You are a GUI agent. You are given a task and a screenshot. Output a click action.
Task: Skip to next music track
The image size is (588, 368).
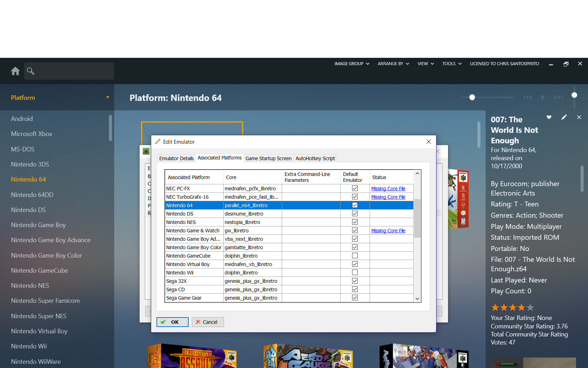[559, 97]
